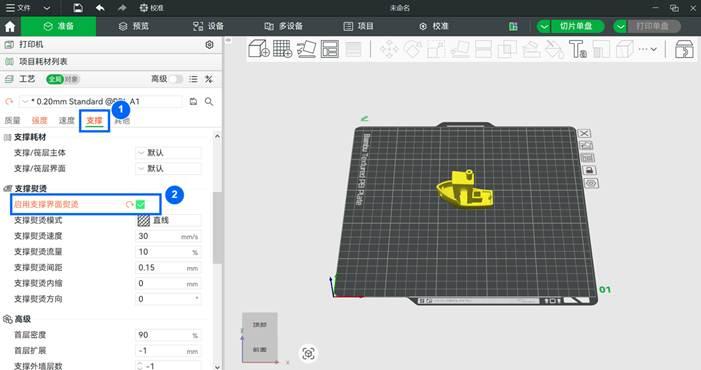Open the 设备 tab
This screenshot has width=701, height=370.
(x=208, y=26)
